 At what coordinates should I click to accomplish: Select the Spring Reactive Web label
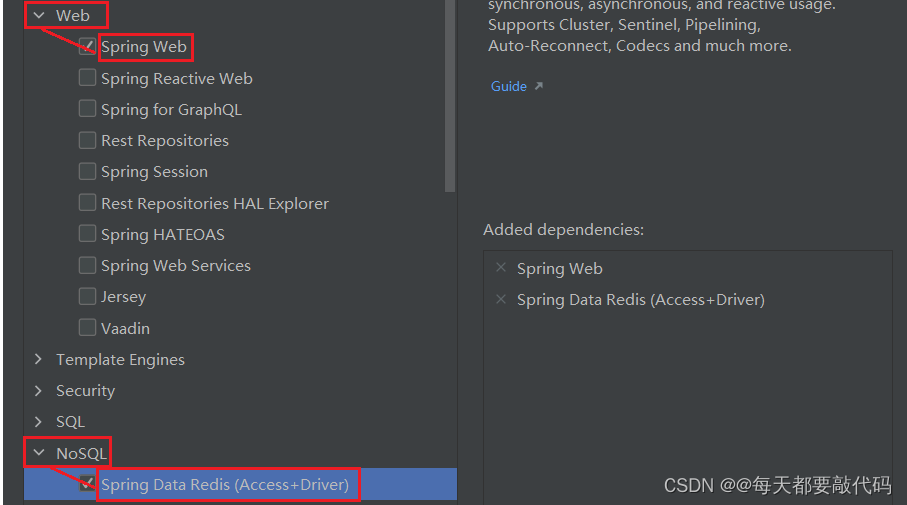click(x=177, y=79)
